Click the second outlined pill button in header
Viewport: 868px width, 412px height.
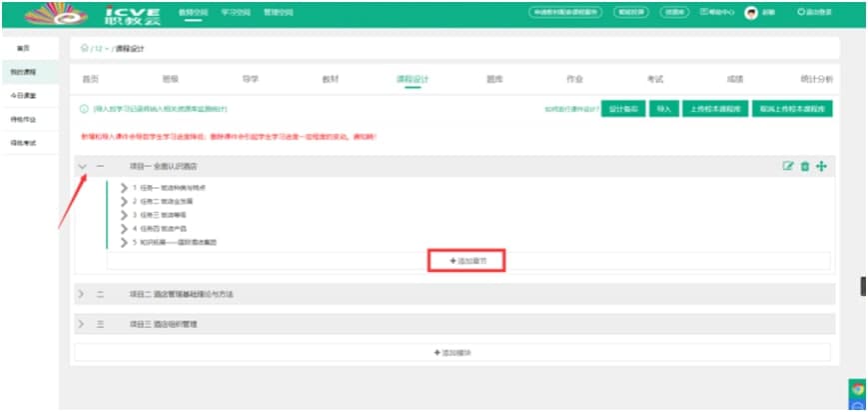tap(631, 13)
